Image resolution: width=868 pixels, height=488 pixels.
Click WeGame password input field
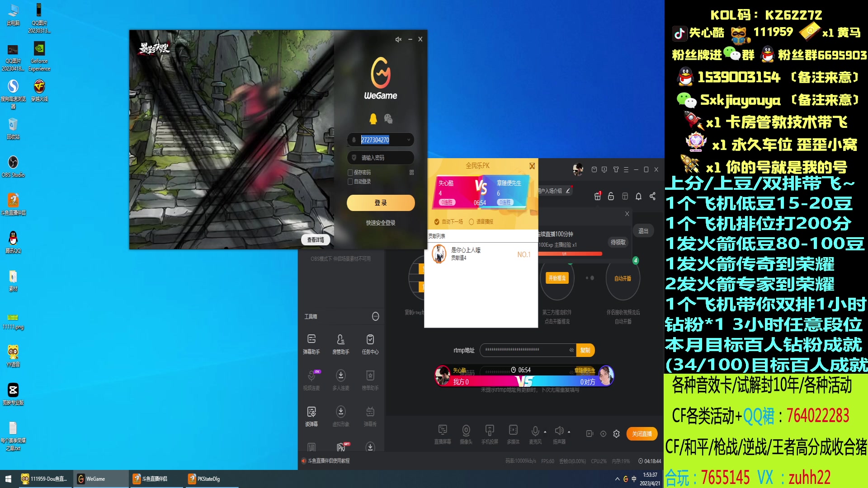(x=381, y=158)
